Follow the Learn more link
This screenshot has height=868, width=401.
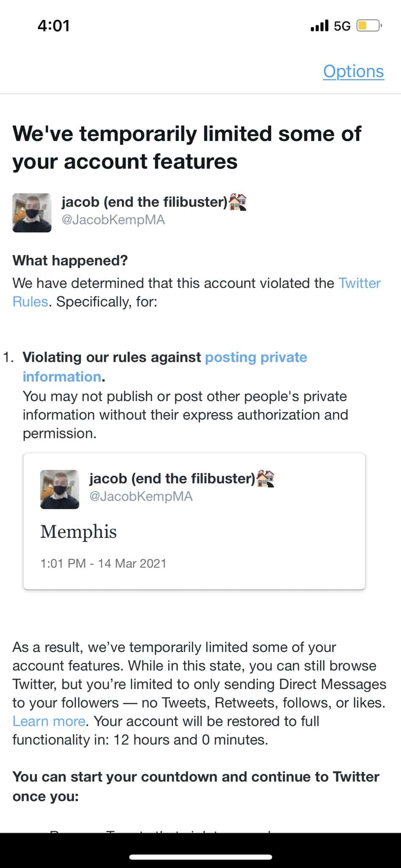49,721
